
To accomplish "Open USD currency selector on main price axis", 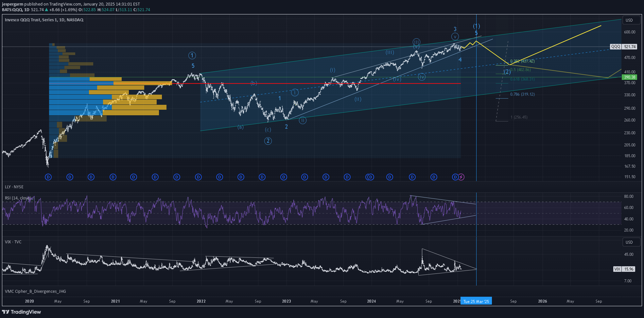I will (x=629, y=20).
